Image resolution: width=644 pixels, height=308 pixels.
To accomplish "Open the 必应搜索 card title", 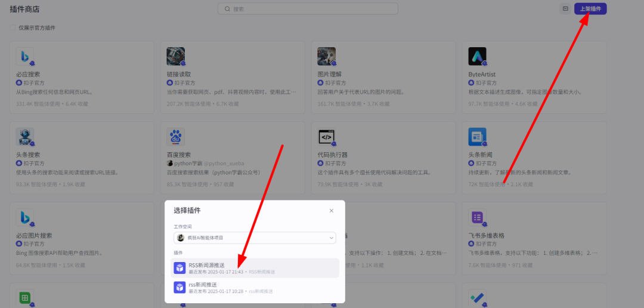I will click(x=28, y=75).
